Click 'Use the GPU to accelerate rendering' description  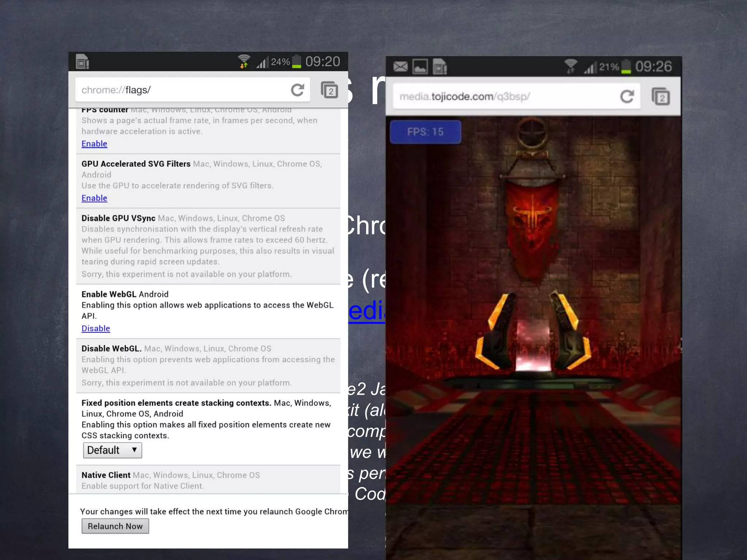click(x=177, y=186)
